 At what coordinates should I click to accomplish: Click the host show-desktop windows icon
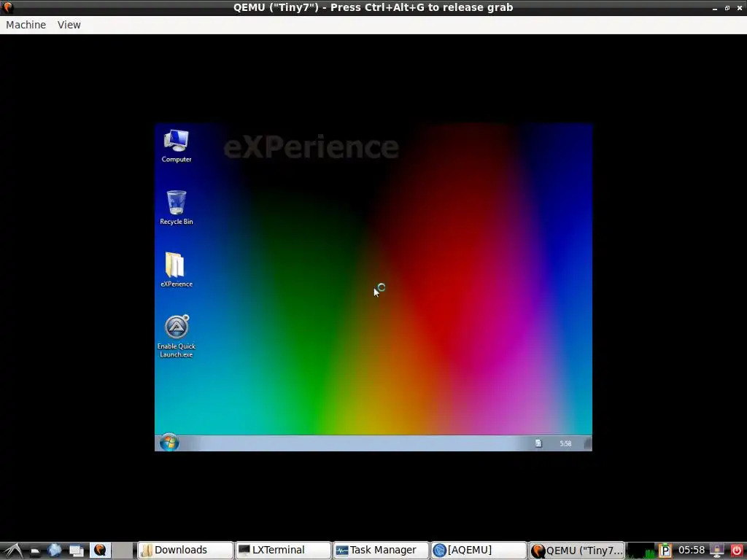[76, 551]
